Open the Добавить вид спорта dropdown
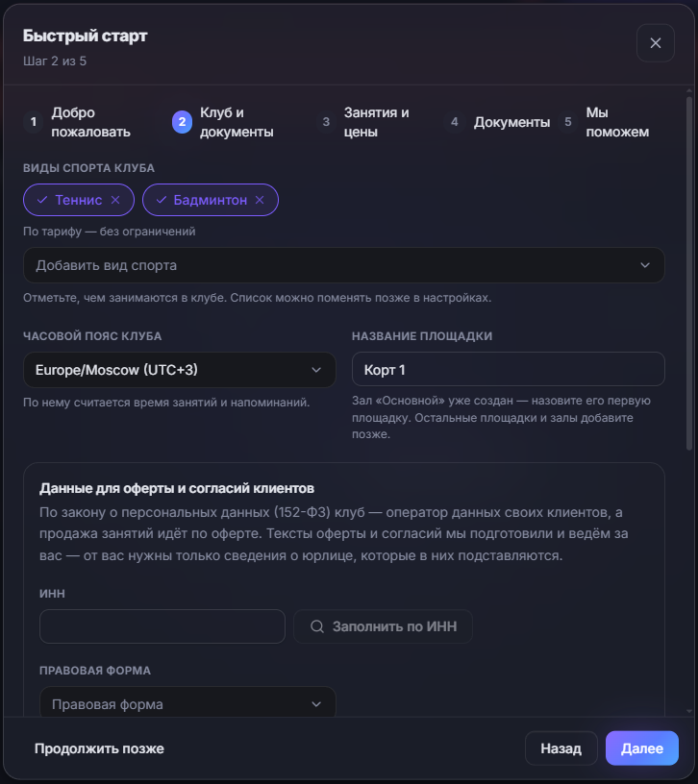 344,265
